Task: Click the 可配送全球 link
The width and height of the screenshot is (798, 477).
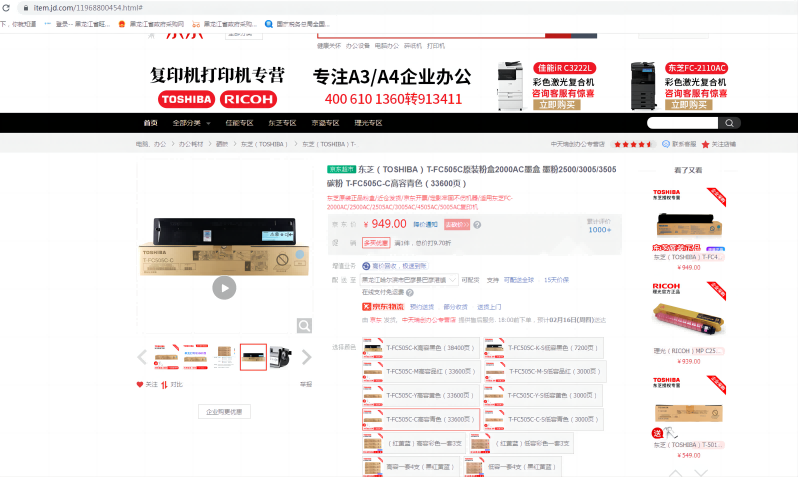Action: pyautogui.click(x=519, y=280)
